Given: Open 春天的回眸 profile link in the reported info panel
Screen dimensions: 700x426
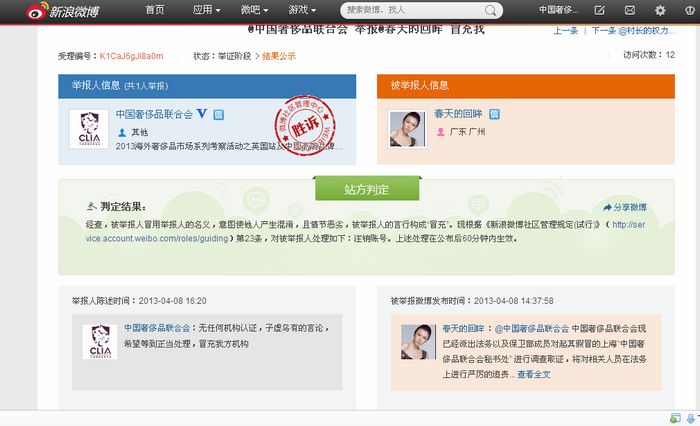Looking at the screenshot, I should (x=458, y=114).
